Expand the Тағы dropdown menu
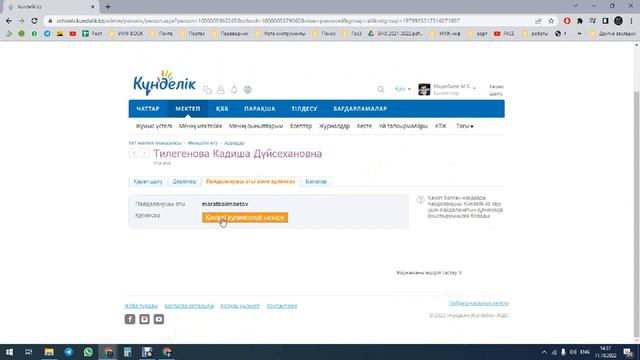Viewport: 640px width, 360px height. [464, 126]
